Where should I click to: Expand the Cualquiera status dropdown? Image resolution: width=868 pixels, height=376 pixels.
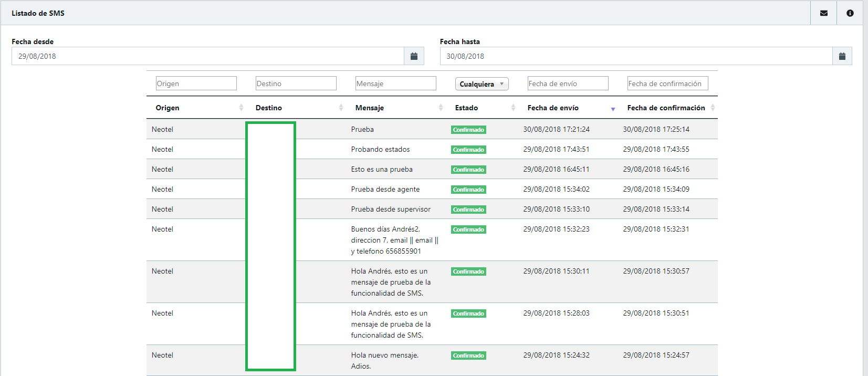[482, 84]
